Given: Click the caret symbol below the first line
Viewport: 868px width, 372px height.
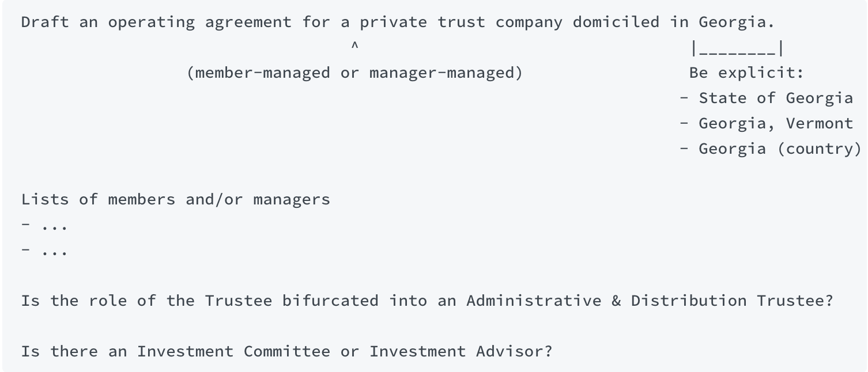Looking at the screenshot, I should tap(354, 46).
